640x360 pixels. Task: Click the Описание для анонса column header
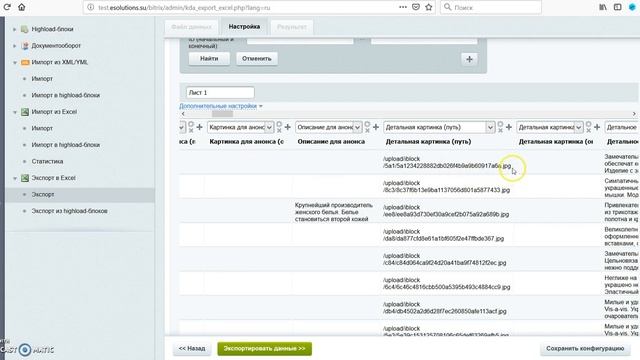331,142
